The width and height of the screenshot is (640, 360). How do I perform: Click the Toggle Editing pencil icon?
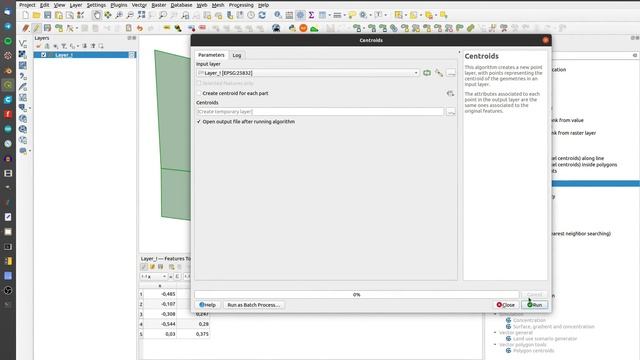pyautogui.click(x=36, y=28)
